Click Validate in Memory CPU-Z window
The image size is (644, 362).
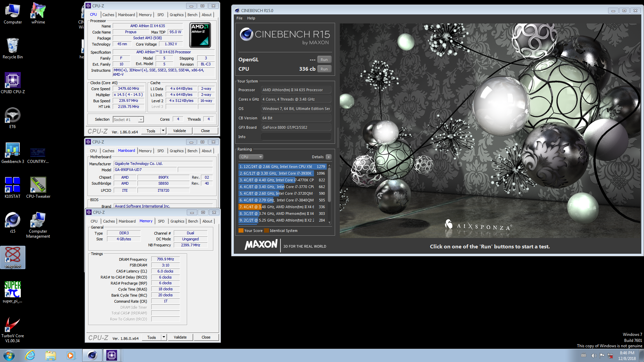180,337
